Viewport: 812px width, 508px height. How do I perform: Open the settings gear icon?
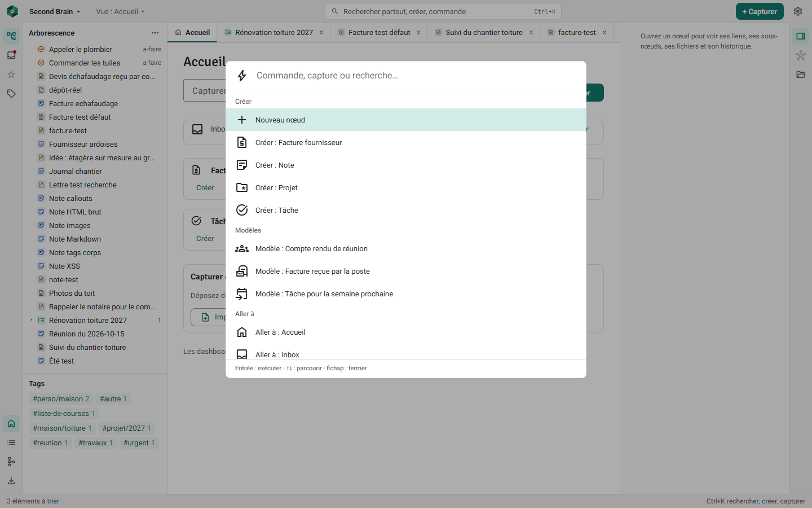(798, 11)
